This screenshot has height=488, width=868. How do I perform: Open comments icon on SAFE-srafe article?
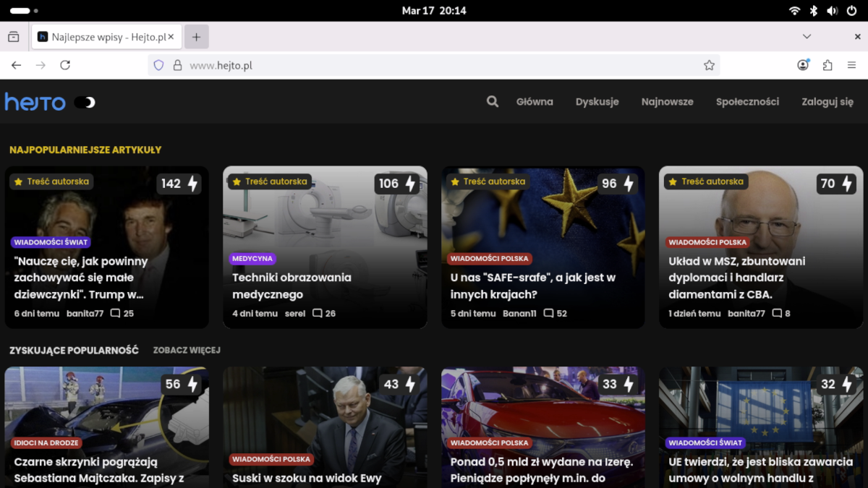point(548,314)
